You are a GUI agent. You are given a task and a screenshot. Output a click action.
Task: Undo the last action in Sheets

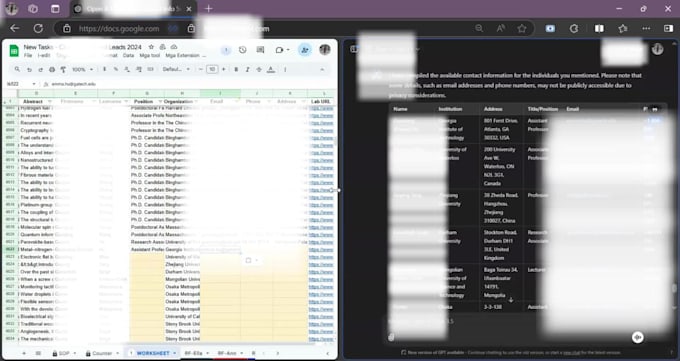pos(29,69)
